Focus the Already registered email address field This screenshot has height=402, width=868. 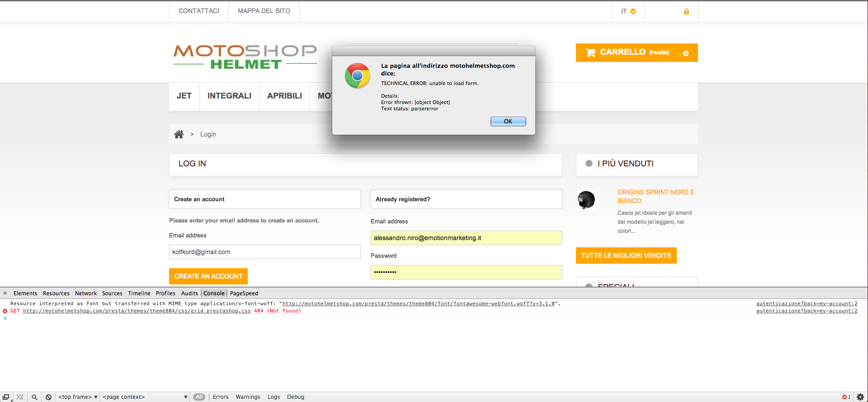pos(467,238)
